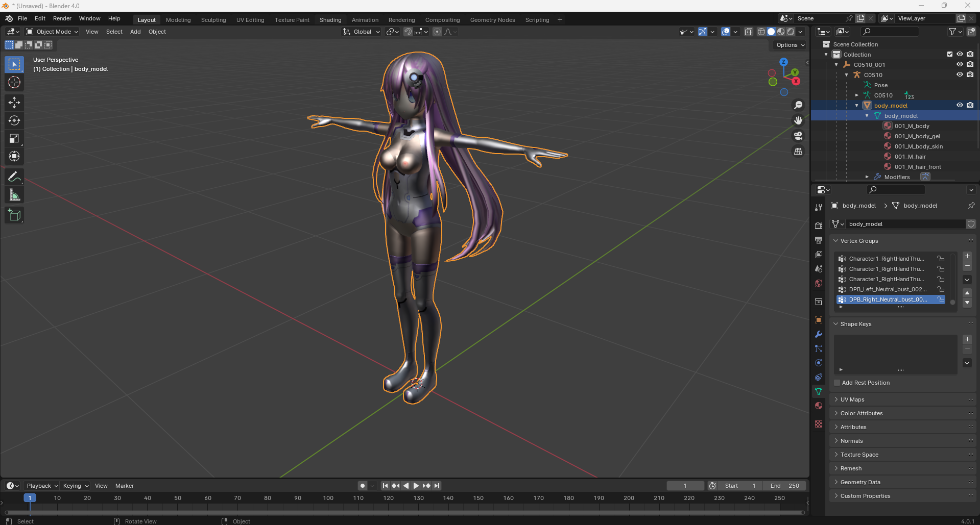Image resolution: width=980 pixels, height=525 pixels.
Task: Select the Add Cube tool
Action: click(x=14, y=215)
